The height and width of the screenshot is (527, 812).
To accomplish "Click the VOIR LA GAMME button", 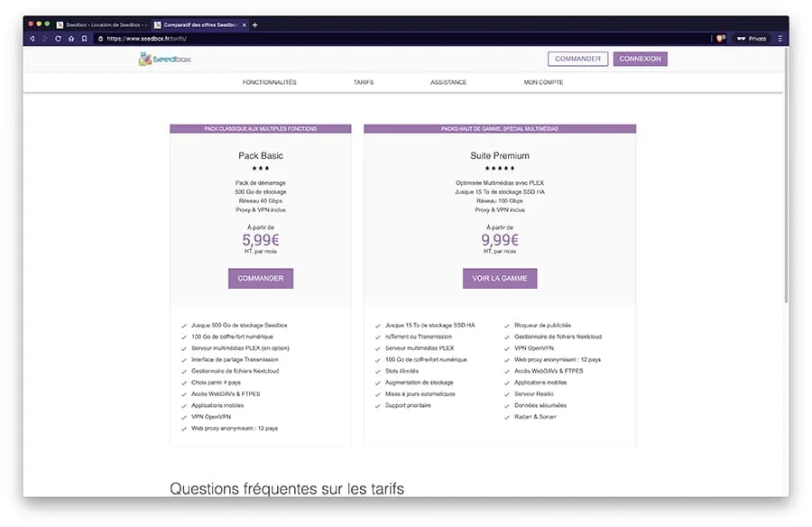I will pos(500,278).
